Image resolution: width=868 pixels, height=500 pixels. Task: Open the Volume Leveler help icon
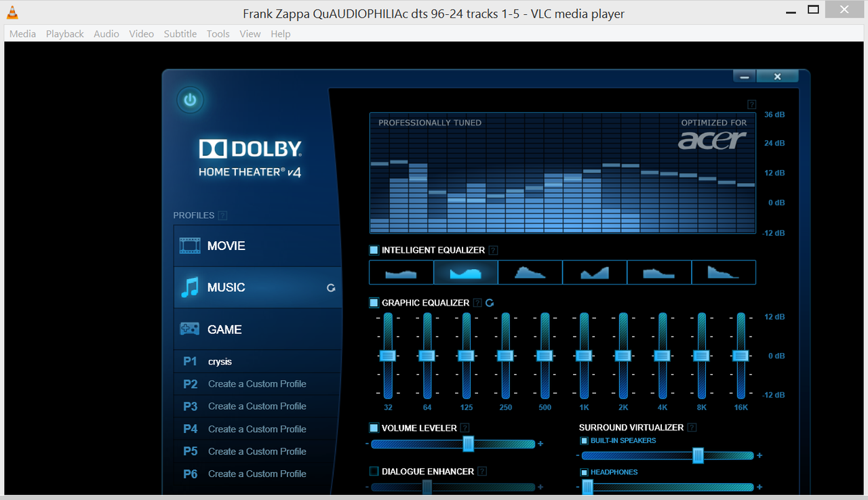coord(464,428)
